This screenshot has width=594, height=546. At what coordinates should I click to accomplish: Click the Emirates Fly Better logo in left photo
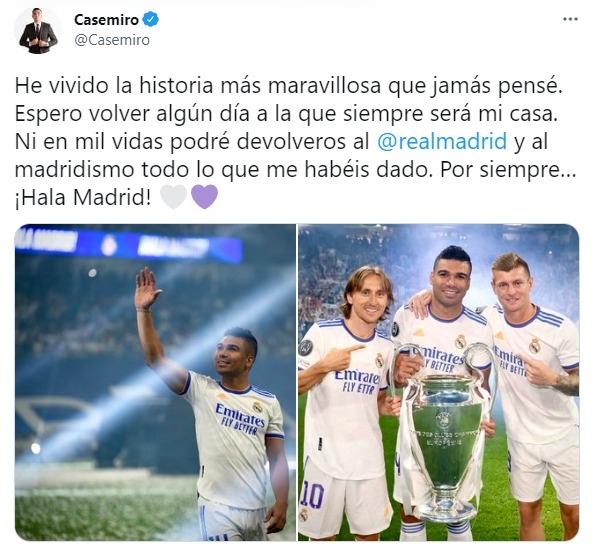[240, 419]
